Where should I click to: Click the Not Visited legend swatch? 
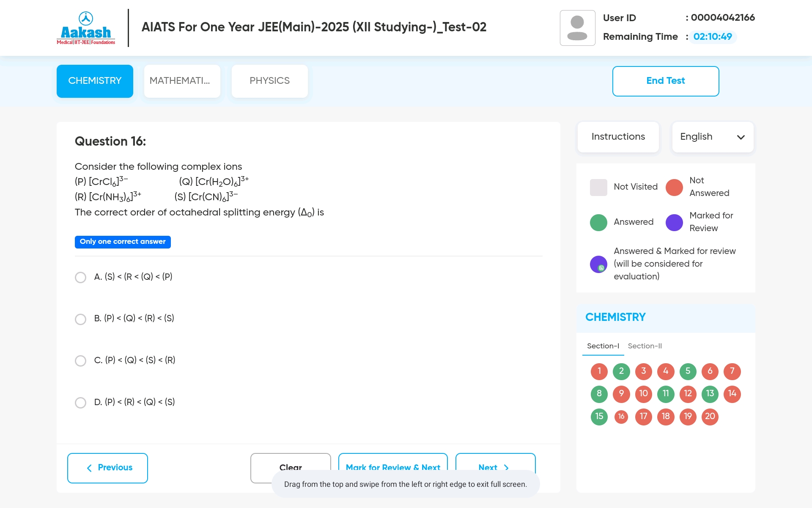(x=598, y=188)
